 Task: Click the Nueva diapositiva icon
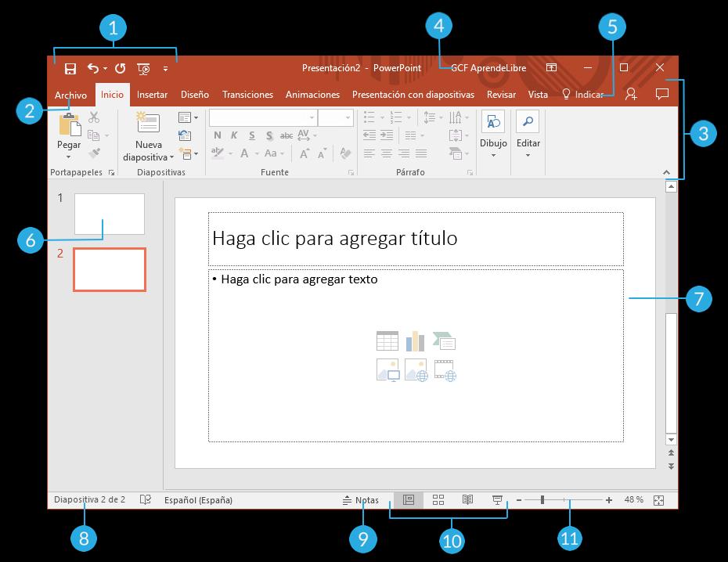click(x=148, y=123)
